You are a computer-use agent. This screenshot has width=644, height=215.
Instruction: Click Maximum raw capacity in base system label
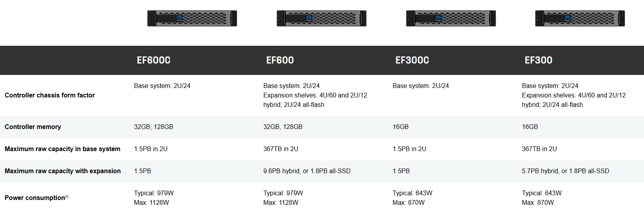[62, 149]
